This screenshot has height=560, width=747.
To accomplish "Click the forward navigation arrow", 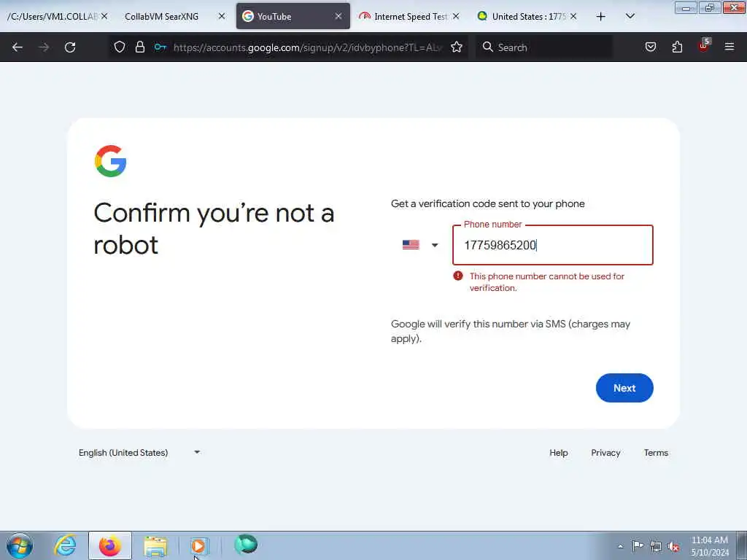I will (x=44, y=47).
